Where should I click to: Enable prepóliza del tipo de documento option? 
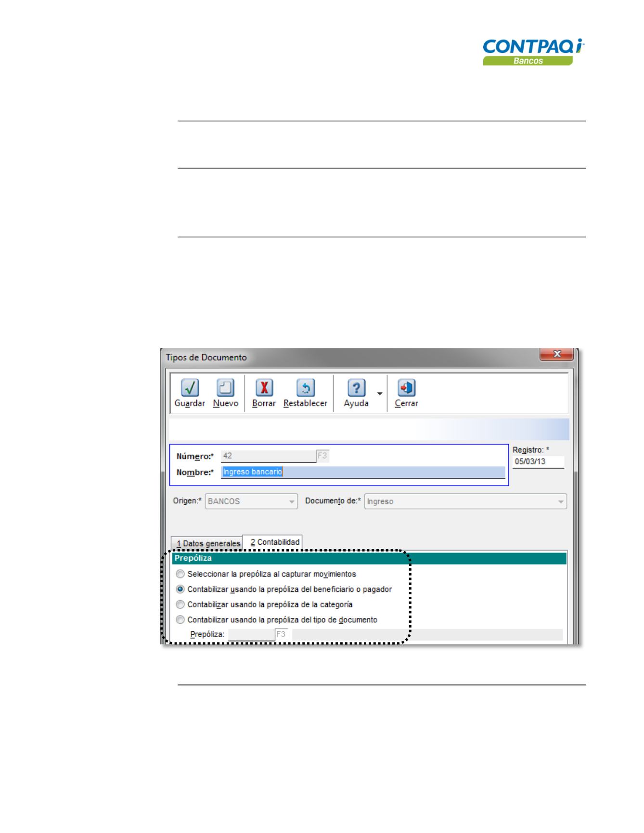pos(180,620)
